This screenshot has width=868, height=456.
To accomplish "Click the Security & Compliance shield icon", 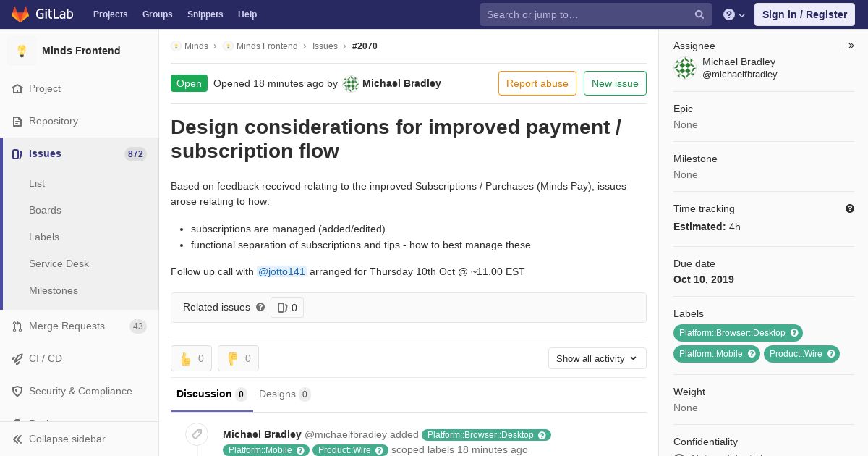I will click(17, 392).
